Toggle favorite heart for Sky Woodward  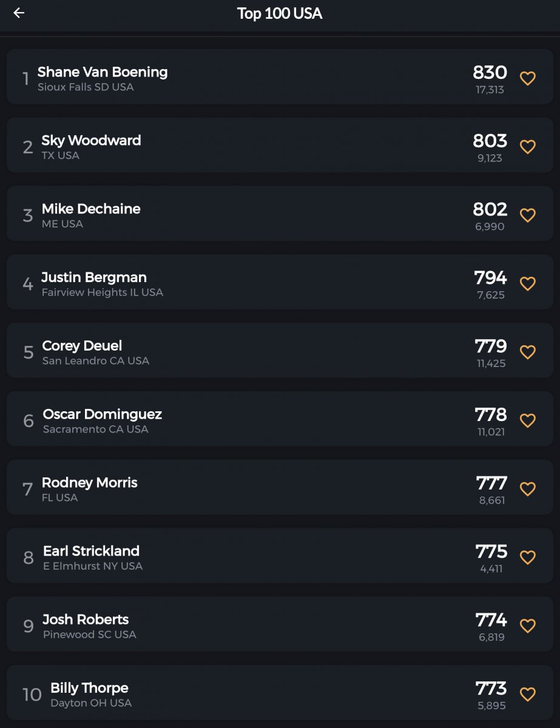(x=528, y=147)
